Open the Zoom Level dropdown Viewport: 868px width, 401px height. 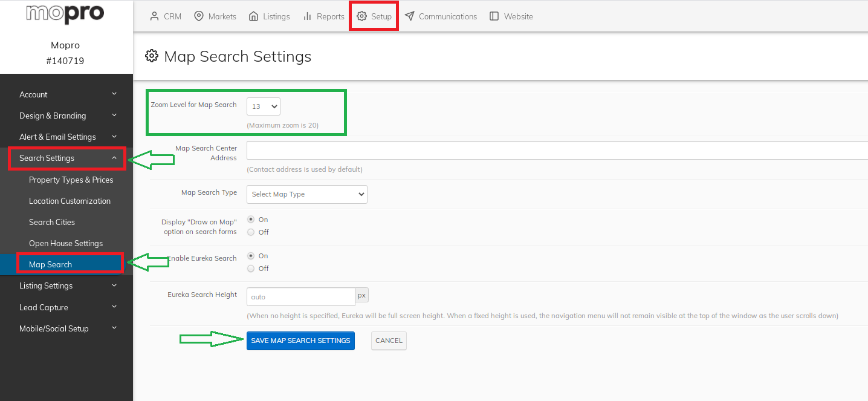(264, 106)
